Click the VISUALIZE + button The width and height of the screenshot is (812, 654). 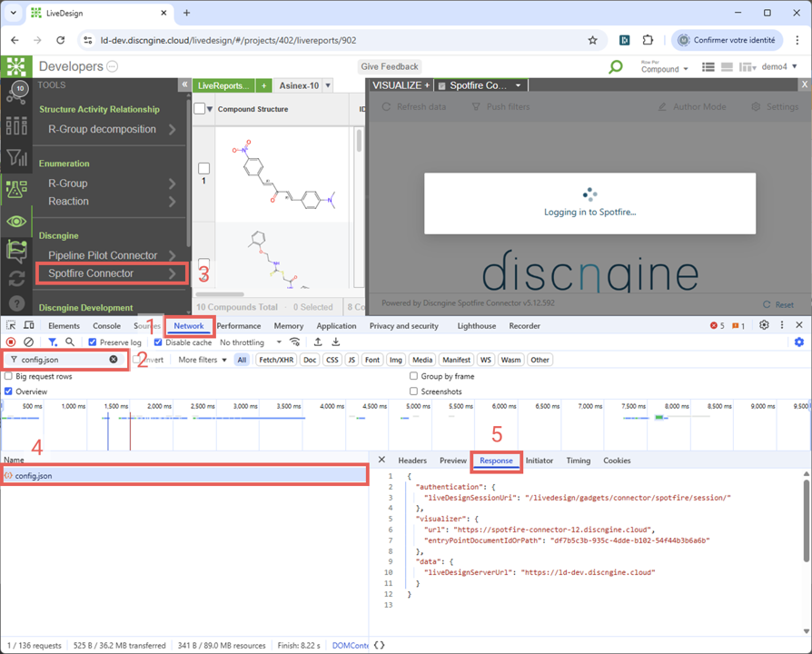[x=401, y=85]
